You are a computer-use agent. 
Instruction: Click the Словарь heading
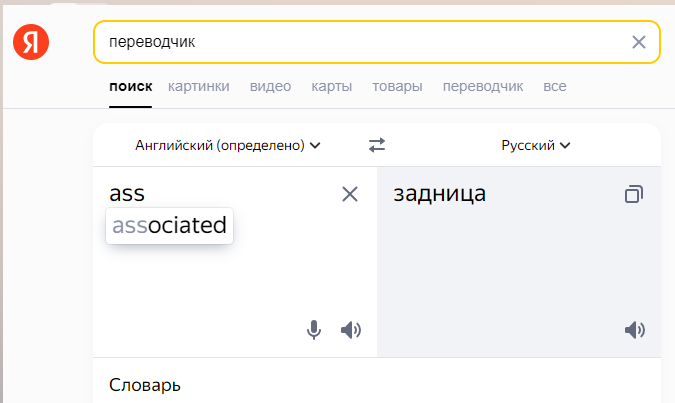coord(145,385)
